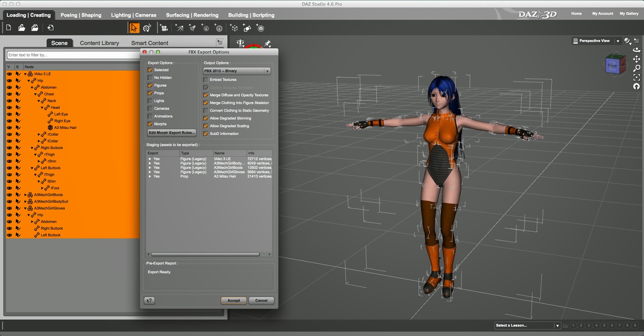The width and height of the screenshot is (644, 336).
Task: Expand the rCollar tree node
Action: [x=39, y=135]
